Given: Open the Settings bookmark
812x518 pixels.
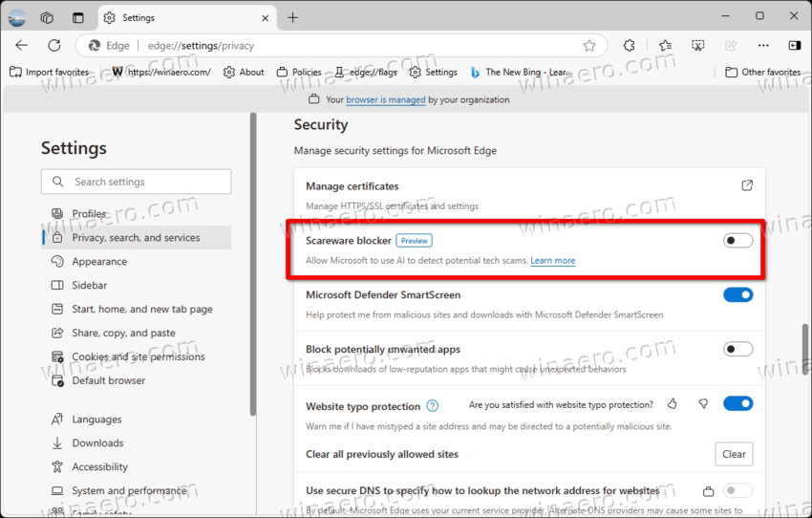Looking at the screenshot, I should [433, 72].
